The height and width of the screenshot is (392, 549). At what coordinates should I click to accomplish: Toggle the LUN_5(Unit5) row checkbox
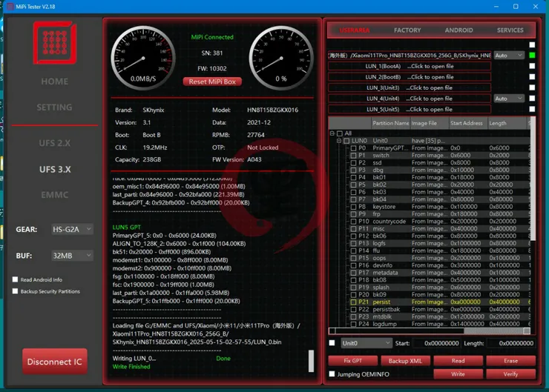tap(532, 109)
